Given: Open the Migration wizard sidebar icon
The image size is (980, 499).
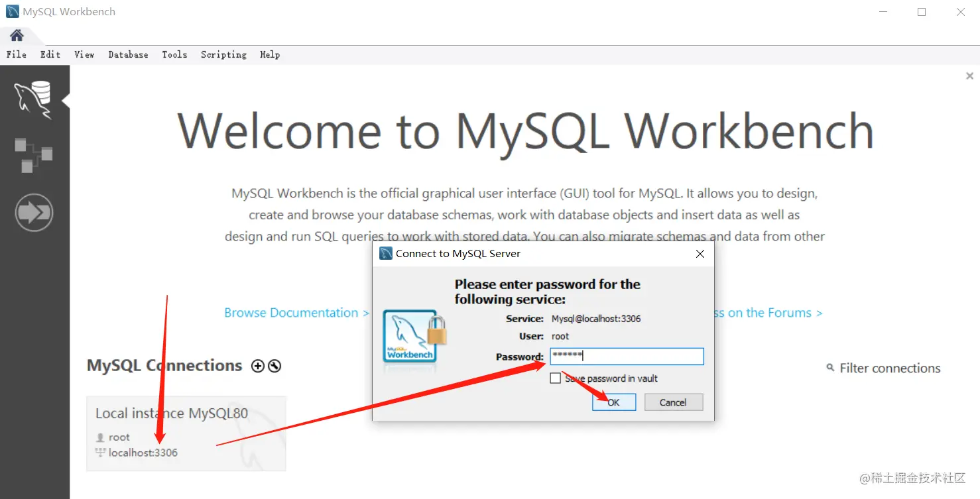Looking at the screenshot, I should [34, 213].
